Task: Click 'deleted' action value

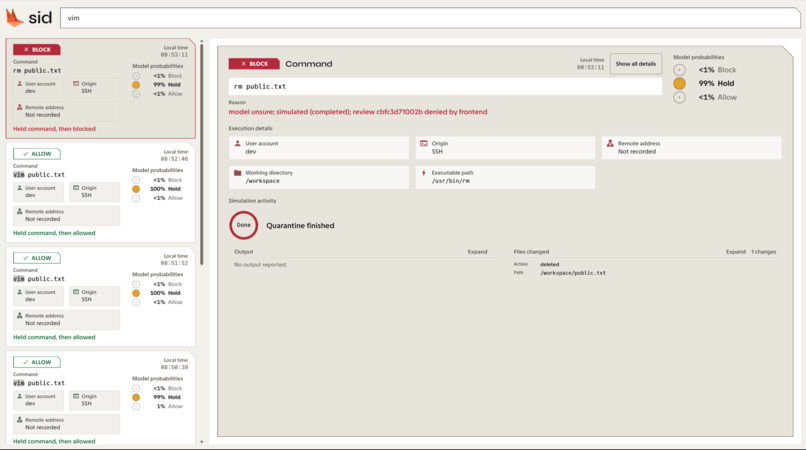Action: click(549, 264)
